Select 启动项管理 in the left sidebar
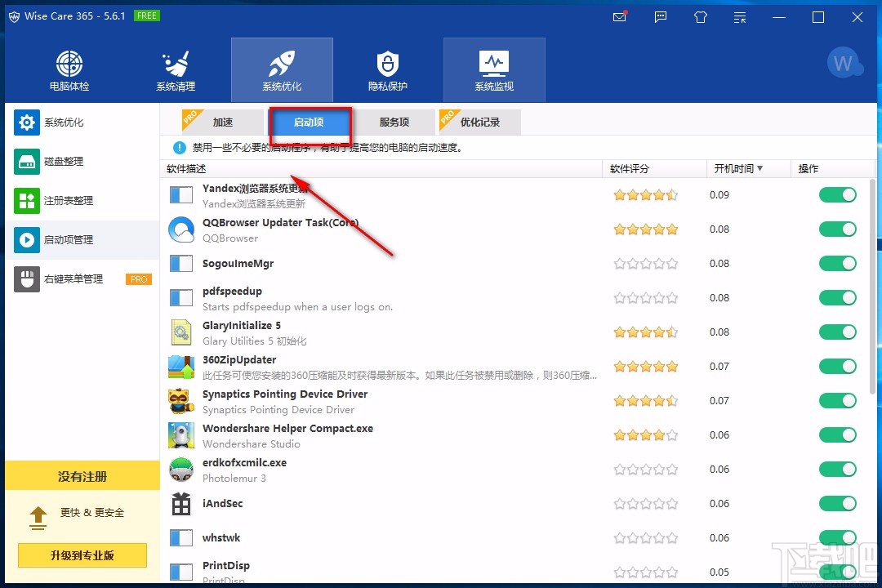This screenshot has height=588, width=882. coord(82,240)
